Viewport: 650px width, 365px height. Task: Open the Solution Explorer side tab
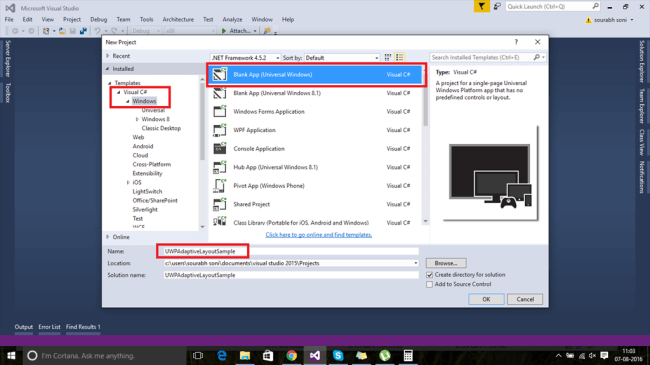pyautogui.click(x=642, y=61)
